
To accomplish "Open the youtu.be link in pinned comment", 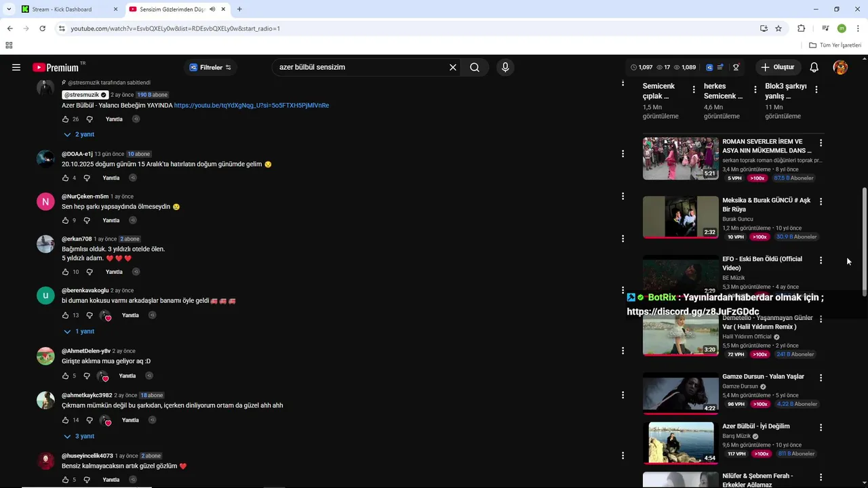I will [252, 106].
